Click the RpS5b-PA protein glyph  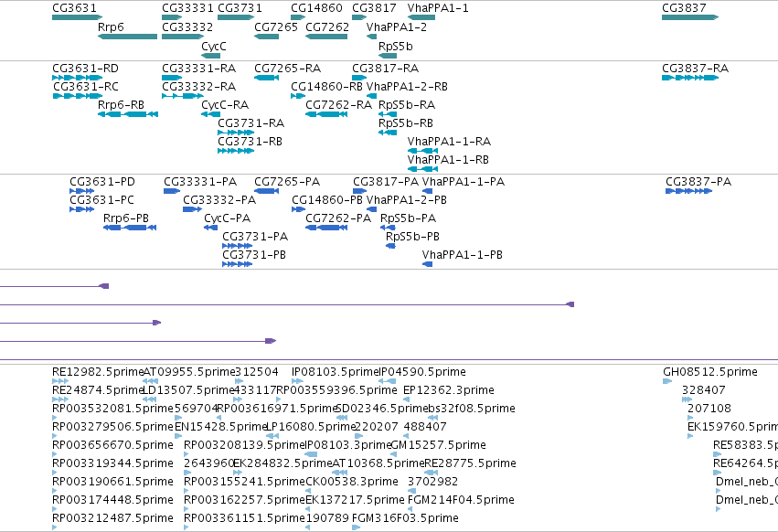click(x=388, y=228)
